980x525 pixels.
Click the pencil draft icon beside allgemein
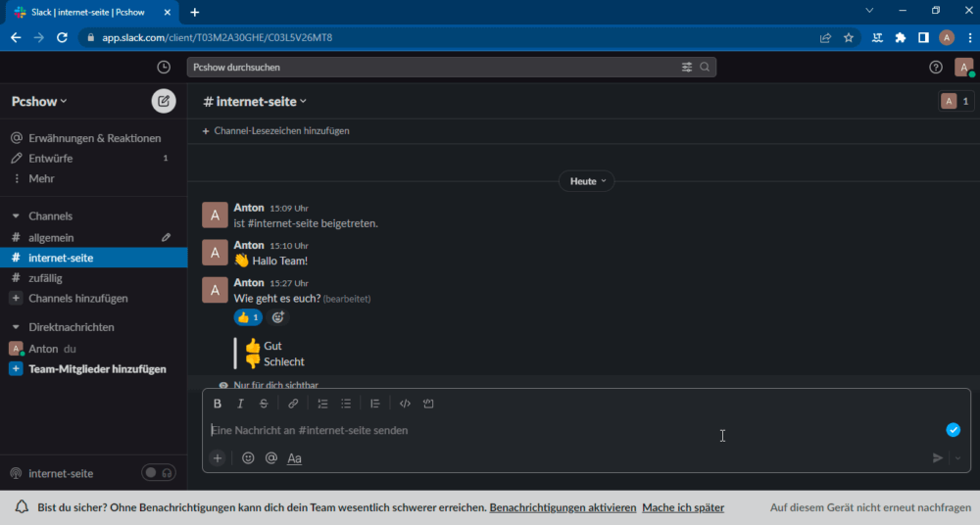pos(166,237)
